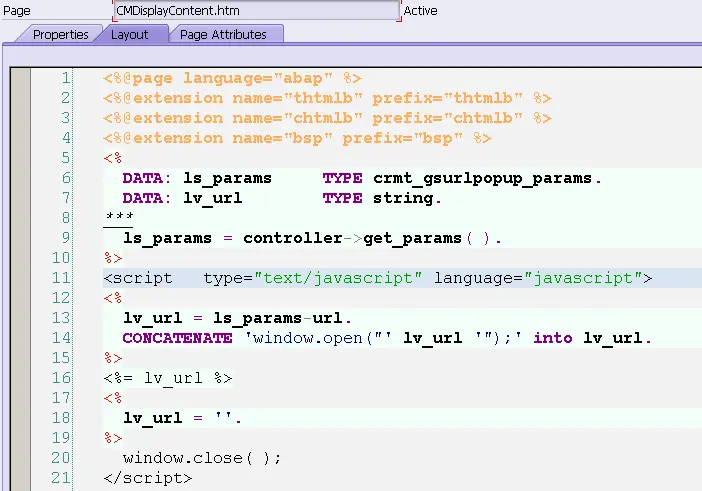
Task: Click window.close( ); statement
Action: [x=202, y=458]
